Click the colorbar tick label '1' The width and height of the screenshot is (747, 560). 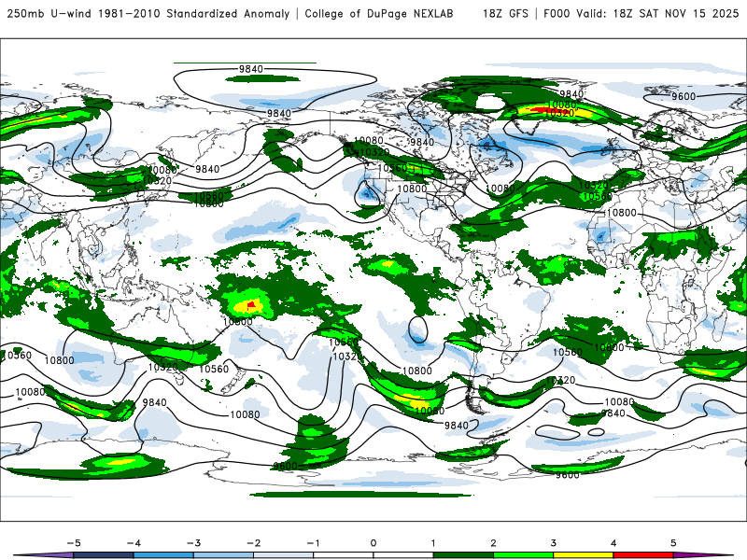click(x=433, y=543)
